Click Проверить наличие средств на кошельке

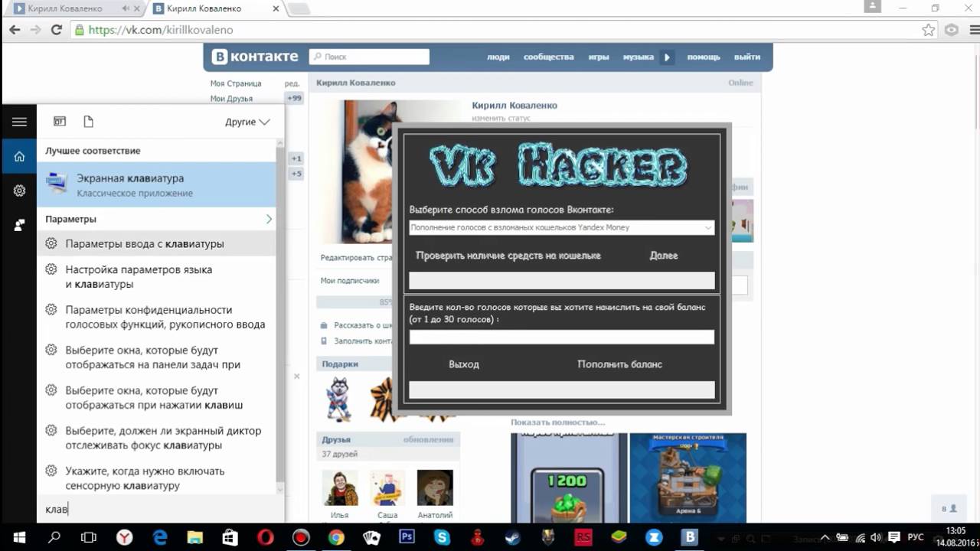[508, 256]
